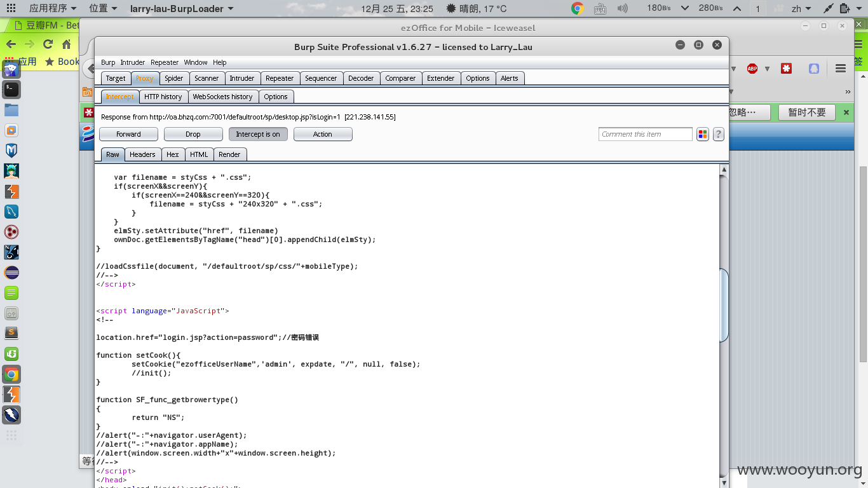Launch the Terminal from the dock
Screen dimensions: 868x488
pyautogui.click(x=11, y=90)
